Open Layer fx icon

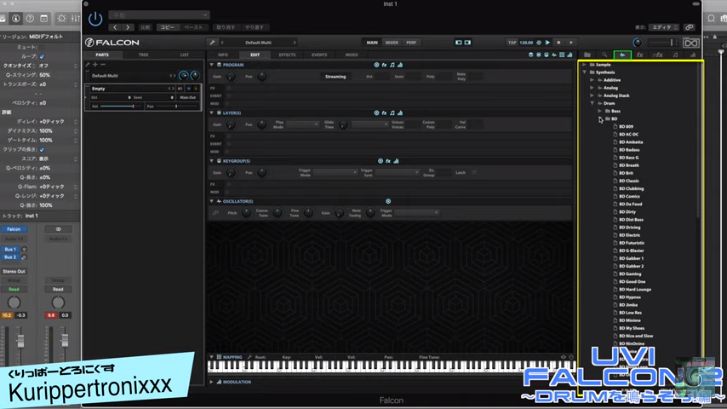point(384,113)
